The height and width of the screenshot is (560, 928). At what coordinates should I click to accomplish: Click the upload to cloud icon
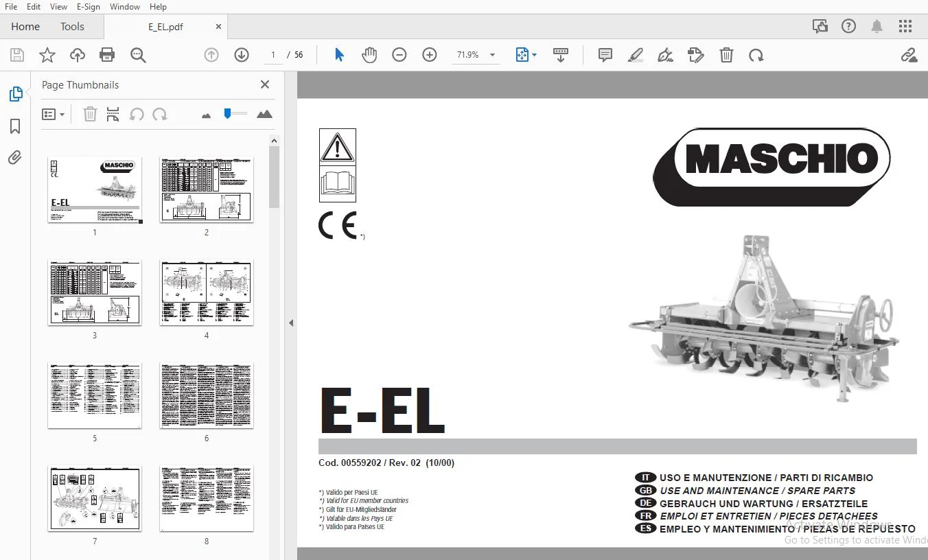78,56
